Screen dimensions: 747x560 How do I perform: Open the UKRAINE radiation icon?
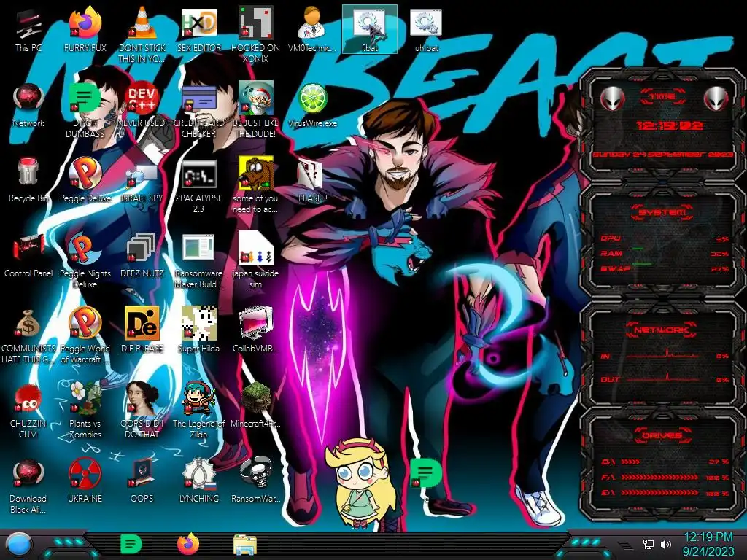[x=85, y=480]
